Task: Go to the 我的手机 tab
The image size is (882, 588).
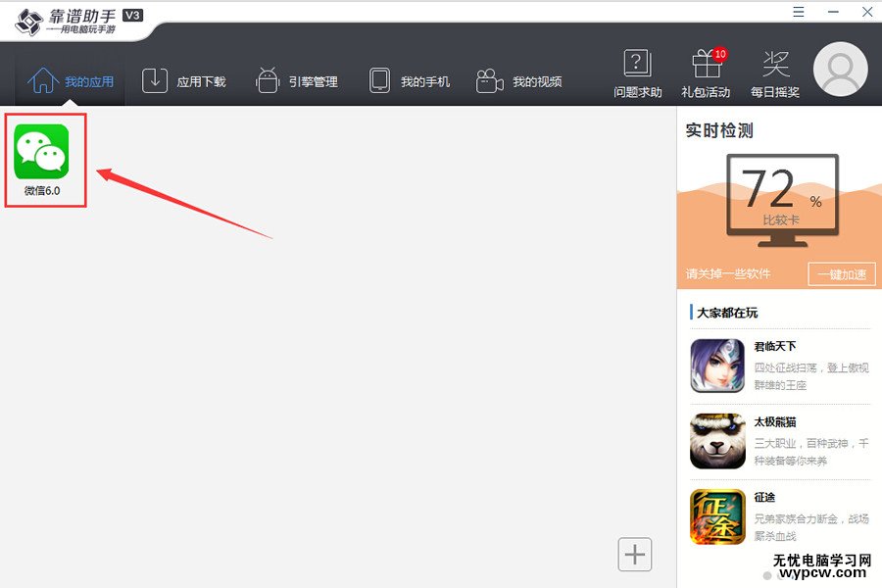Action: click(409, 81)
